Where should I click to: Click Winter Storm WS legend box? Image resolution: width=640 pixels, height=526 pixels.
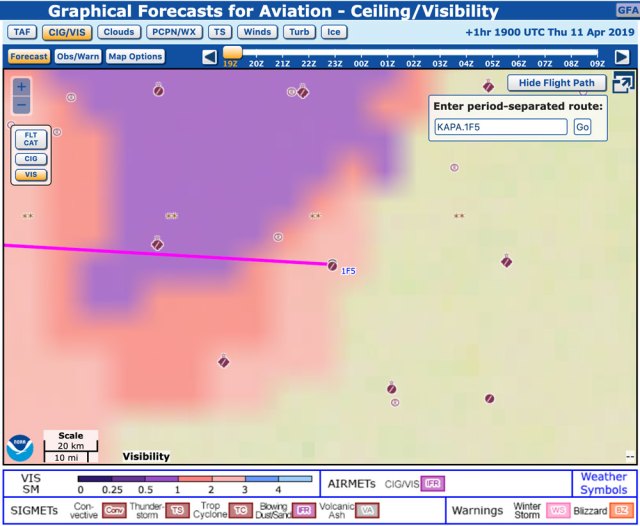[x=558, y=510]
